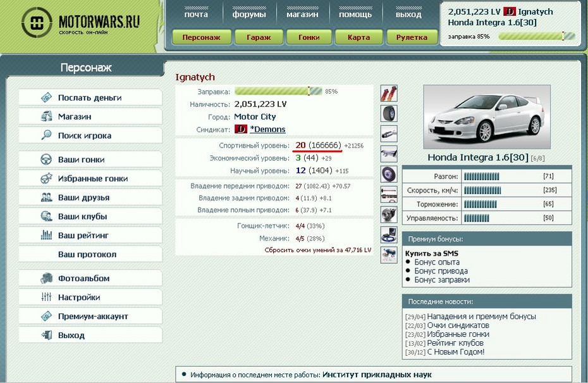Open the tire part icon
The width and height of the screenshot is (588, 383).
coord(389,113)
